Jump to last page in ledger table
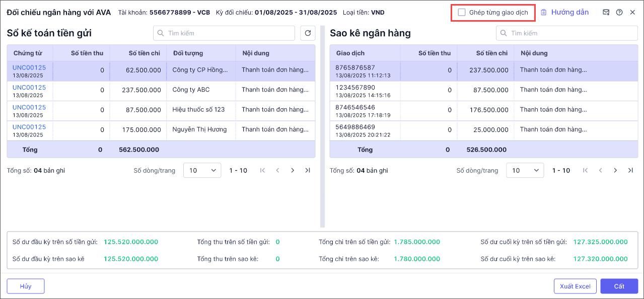Screen dimensions: 644x299 [308, 171]
